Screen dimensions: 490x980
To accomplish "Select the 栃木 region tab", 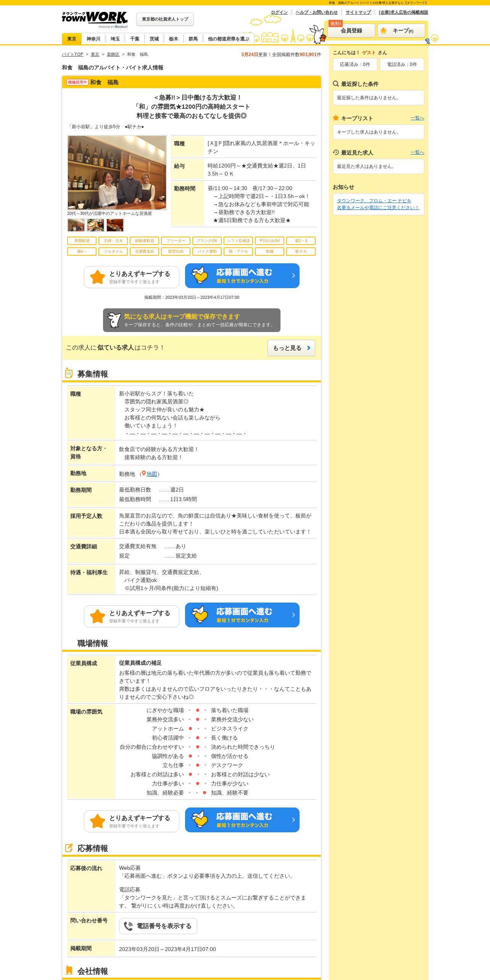I will pos(174,39).
